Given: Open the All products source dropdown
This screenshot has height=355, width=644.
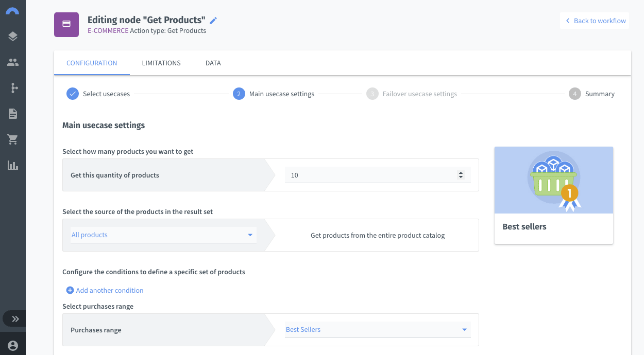Looking at the screenshot, I should [163, 235].
